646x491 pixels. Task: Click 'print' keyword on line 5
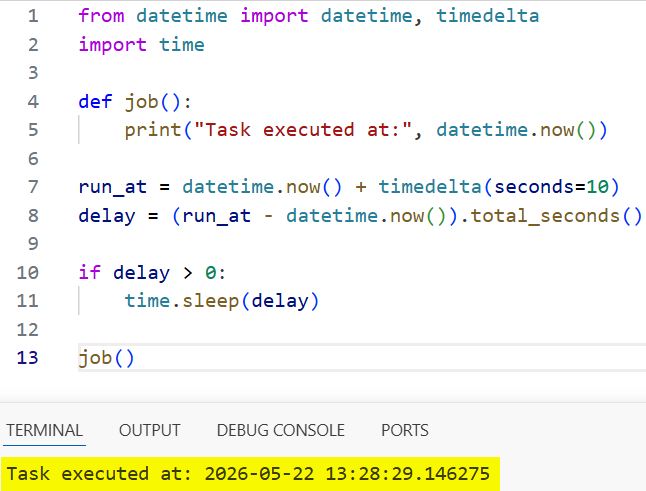(153, 130)
